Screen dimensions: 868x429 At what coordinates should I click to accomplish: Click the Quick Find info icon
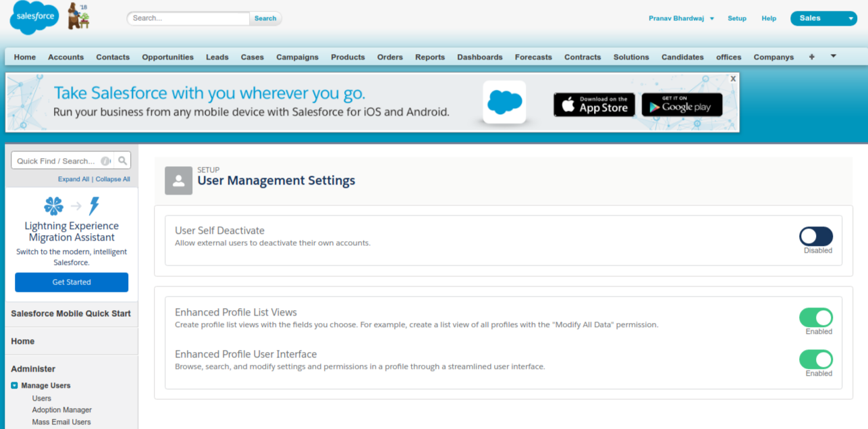[105, 161]
